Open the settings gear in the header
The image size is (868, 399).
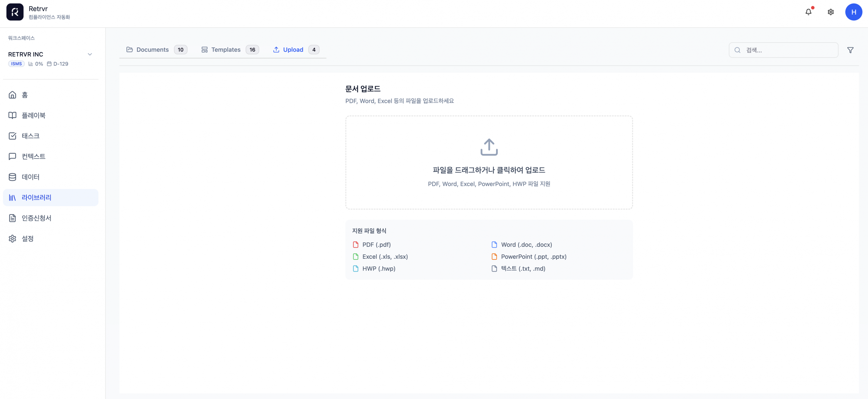pos(830,12)
